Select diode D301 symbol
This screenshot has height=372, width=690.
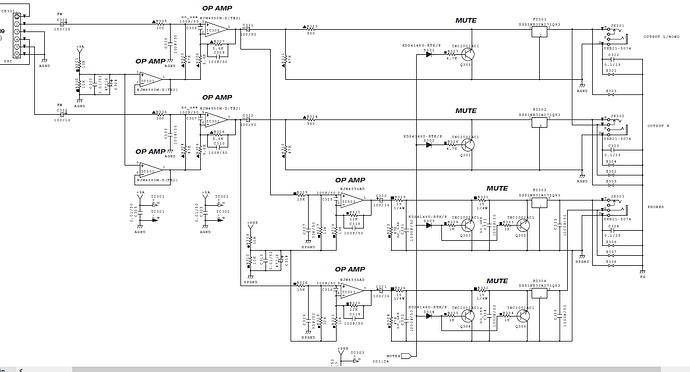coord(429,54)
